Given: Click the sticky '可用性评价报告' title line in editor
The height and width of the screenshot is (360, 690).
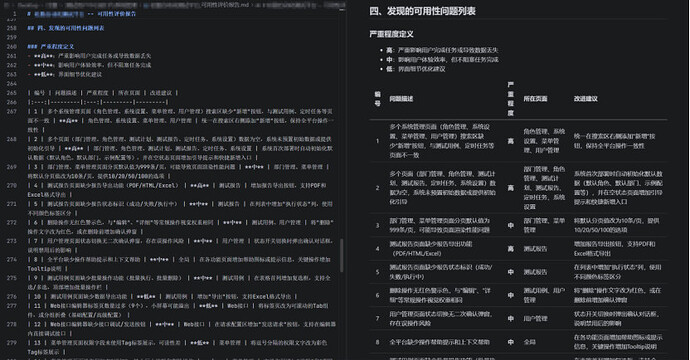Looking at the screenshot, I should point(81,14).
